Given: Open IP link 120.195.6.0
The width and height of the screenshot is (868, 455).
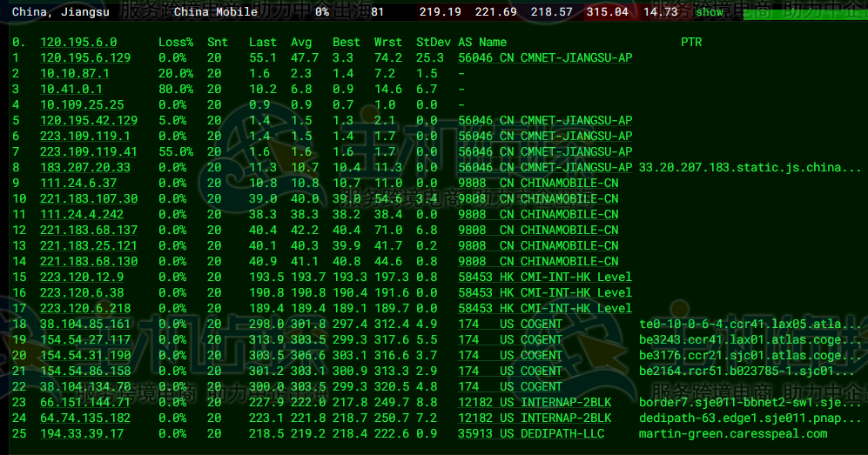Looking at the screenshot, I should 78,42.
